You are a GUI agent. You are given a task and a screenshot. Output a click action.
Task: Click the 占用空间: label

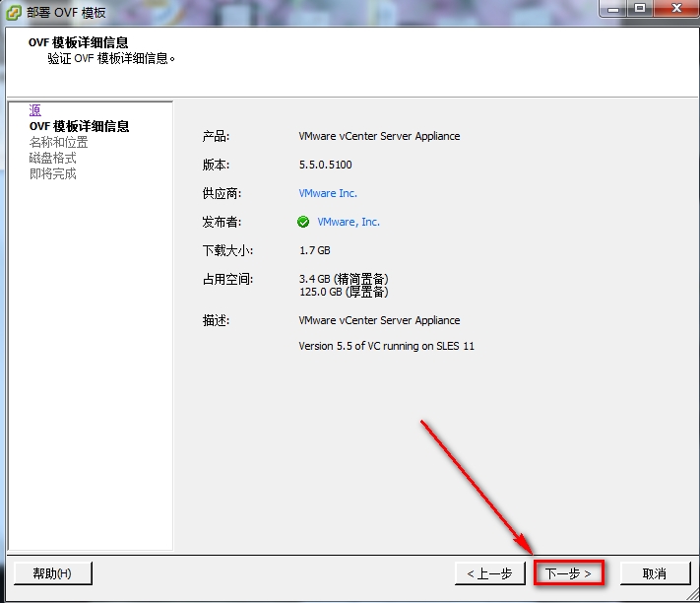click(227, 279)
